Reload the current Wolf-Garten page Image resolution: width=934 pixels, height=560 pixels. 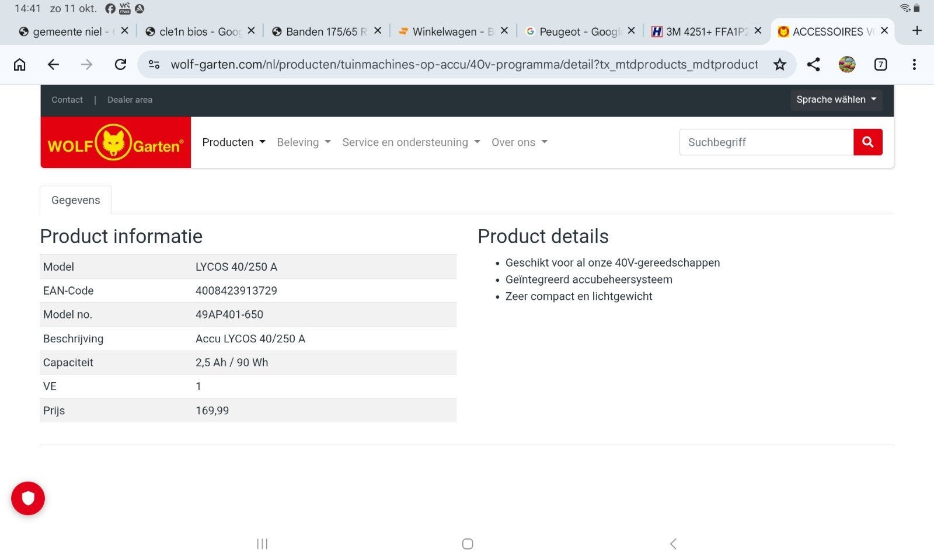pyautogui.click(x=120, y=64)
